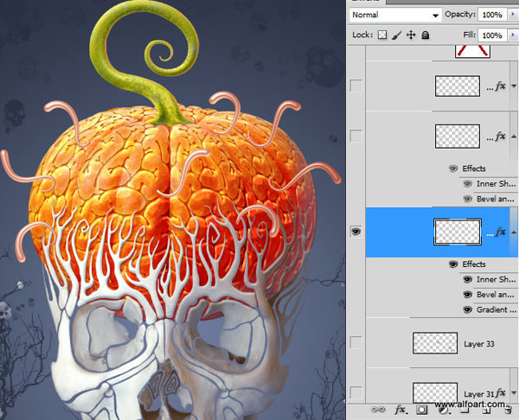The width and height of the screenshot is (519, 420).
Task: Toggle Bevel eye on the unselected layer
Action: [x=467, y=199]
